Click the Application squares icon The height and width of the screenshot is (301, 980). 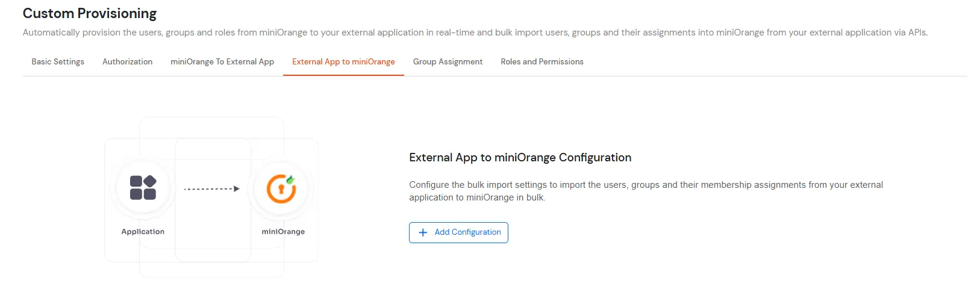(143, 188)
